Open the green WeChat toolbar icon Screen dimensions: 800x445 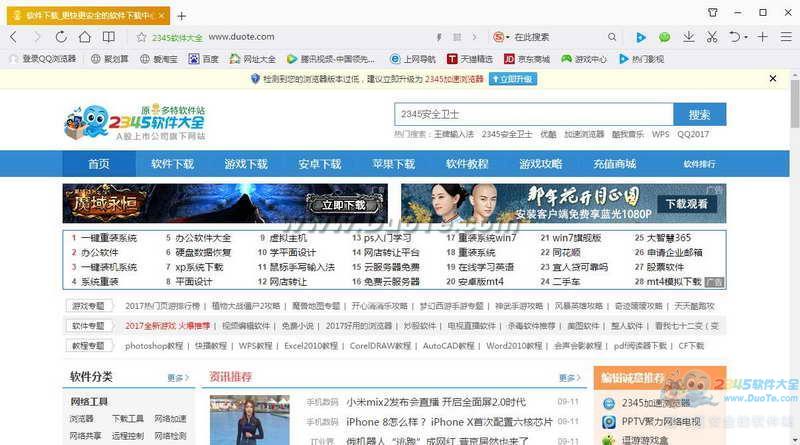[664, 37]
